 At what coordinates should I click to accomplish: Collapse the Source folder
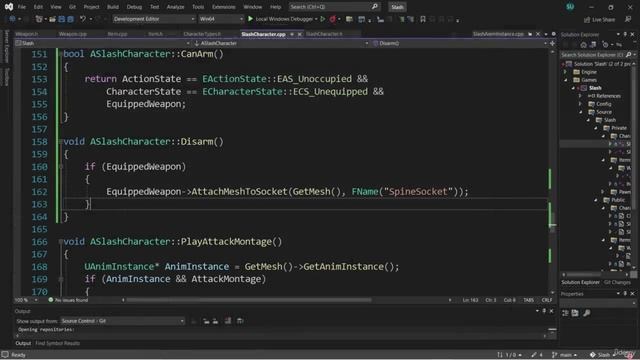(580, 112)
